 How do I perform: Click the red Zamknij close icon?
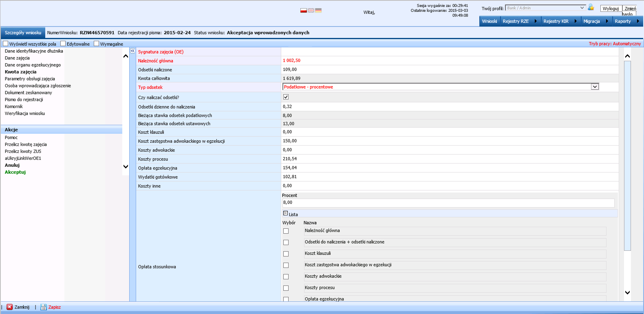[10, 307]
